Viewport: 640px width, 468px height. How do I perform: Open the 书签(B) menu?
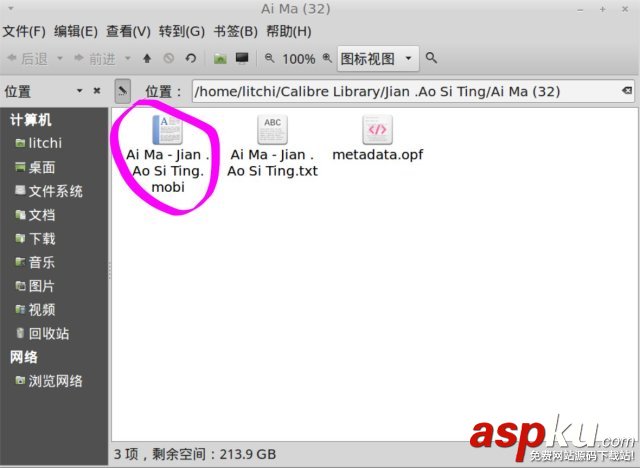point(236,31)
